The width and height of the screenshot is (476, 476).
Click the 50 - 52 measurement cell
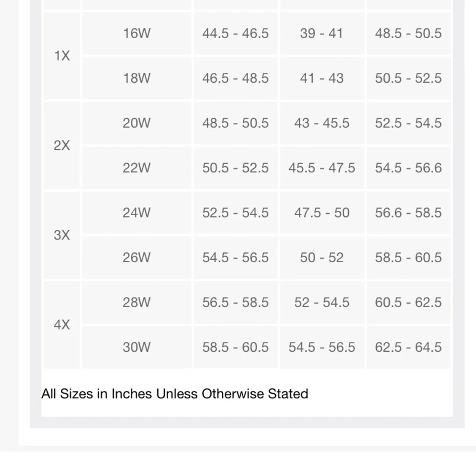pyautogui.click(x=322, y=258)
